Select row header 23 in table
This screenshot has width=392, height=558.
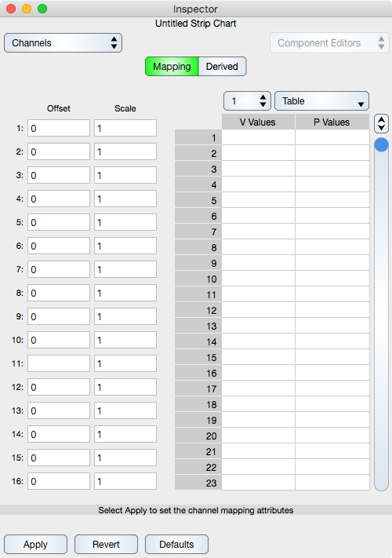(198, 483)
